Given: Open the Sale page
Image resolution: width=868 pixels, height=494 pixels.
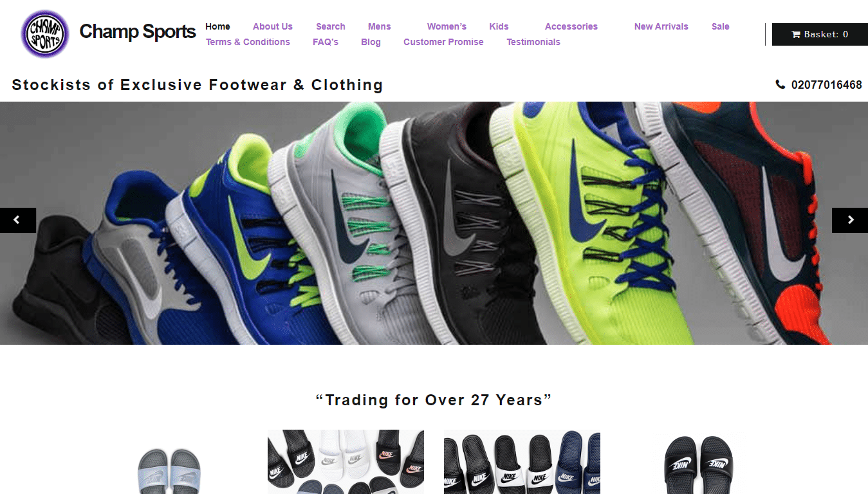Looking at the screenshot, I should [x=721, y=26].
